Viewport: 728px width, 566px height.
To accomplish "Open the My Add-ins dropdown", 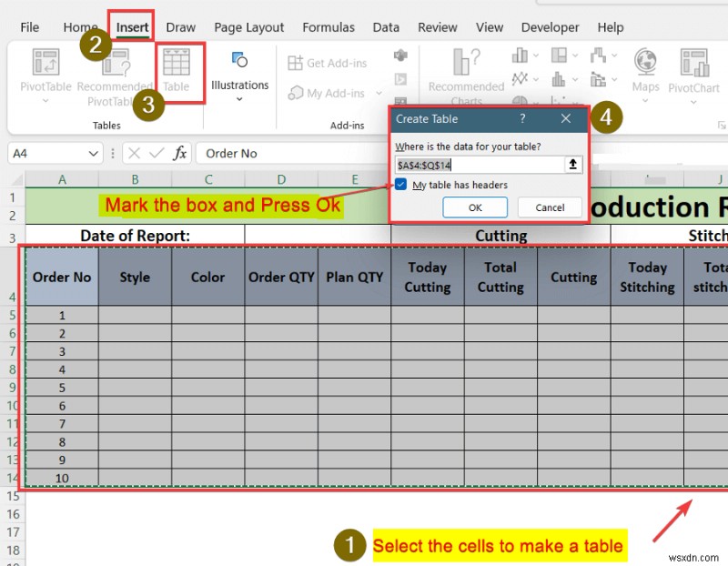I will (x=379, y=93).
